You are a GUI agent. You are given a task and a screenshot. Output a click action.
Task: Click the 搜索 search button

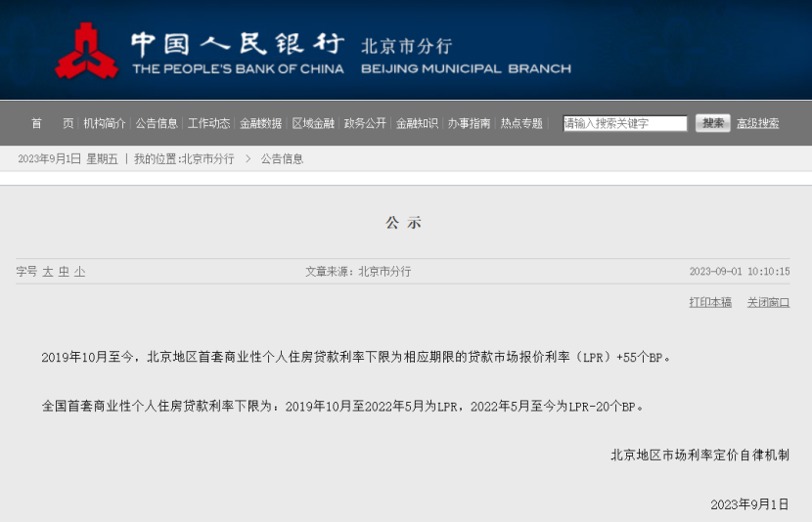tap(712, 123)
